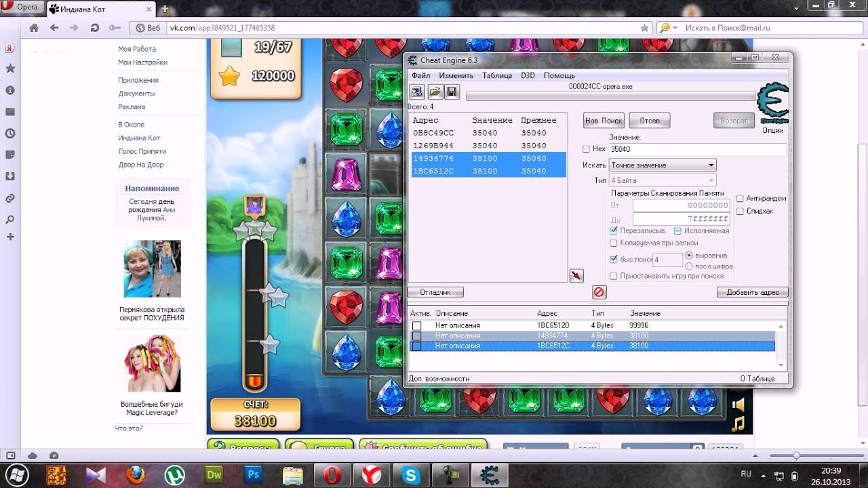Open the Голос Припяти link
Viewport: 868px width, 488px height.
click(142, 151)
